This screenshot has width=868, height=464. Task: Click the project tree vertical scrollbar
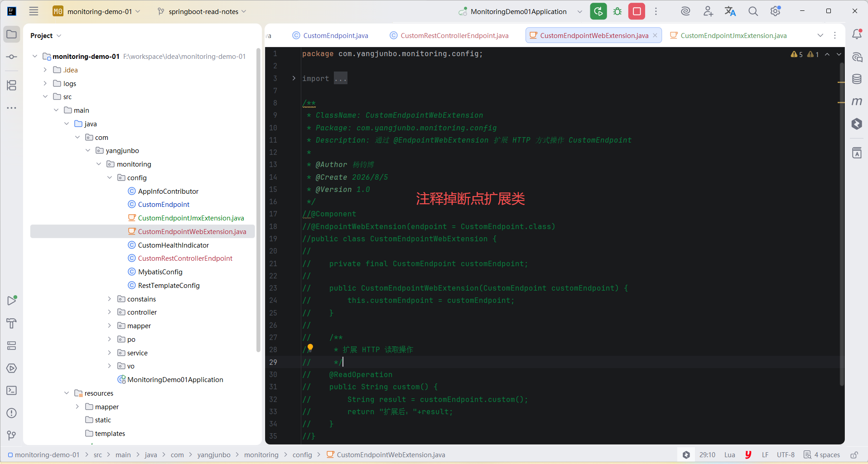tap(258, 199)
